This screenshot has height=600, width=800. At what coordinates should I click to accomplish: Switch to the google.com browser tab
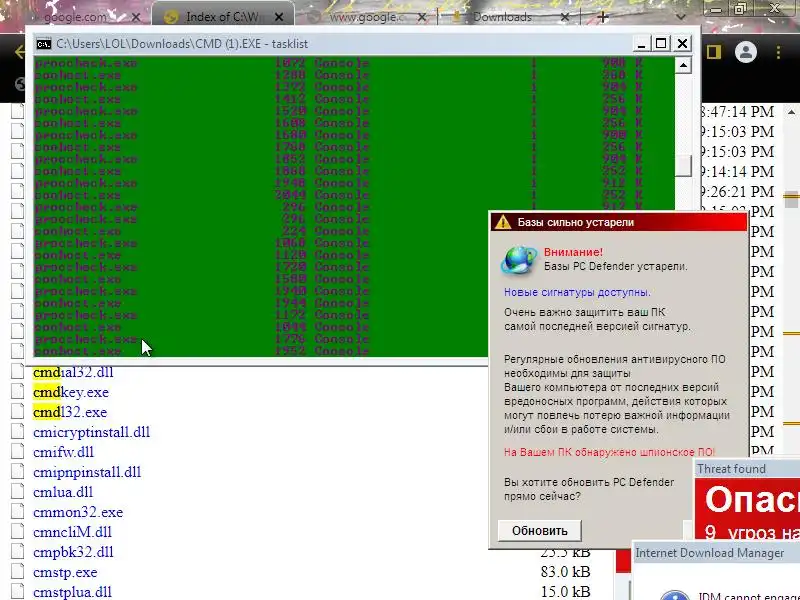click(x=75, y=17)
